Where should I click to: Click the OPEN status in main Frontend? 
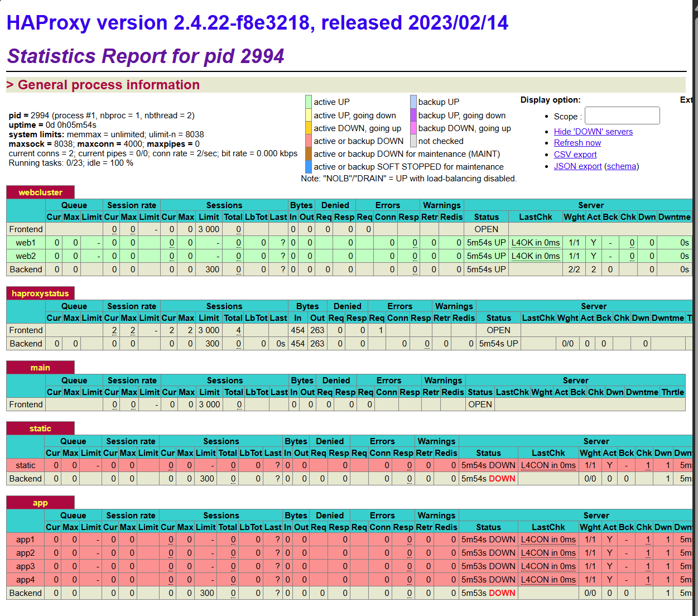tap(480, 405)
